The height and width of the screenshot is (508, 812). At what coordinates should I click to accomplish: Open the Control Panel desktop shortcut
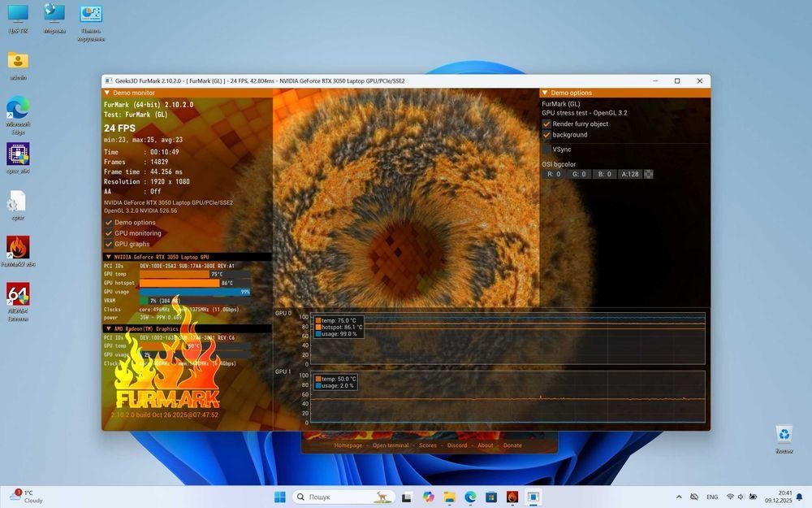[91, 23]
